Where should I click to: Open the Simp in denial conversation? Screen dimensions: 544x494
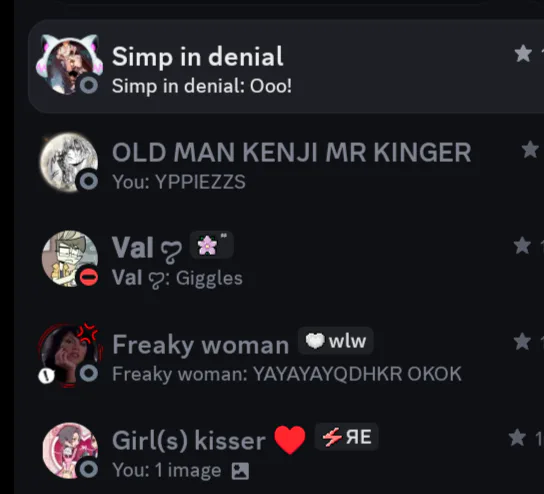point(286,66)
